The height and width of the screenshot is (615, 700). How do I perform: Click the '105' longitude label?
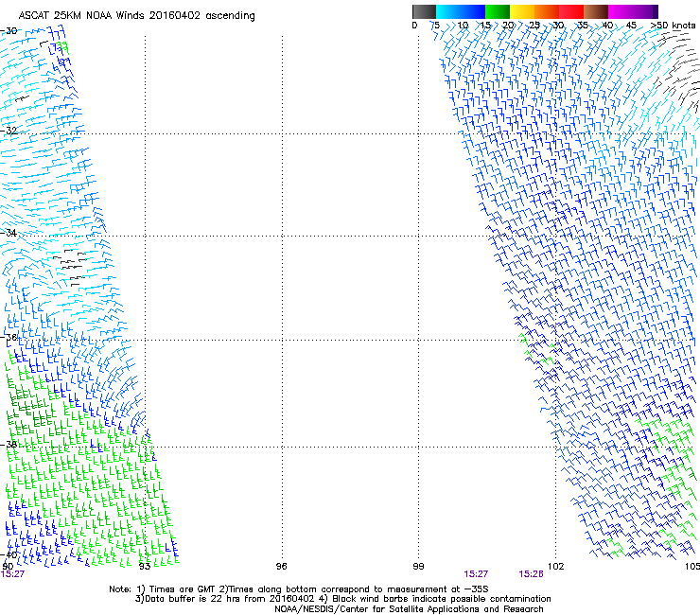tap(692, 567)
